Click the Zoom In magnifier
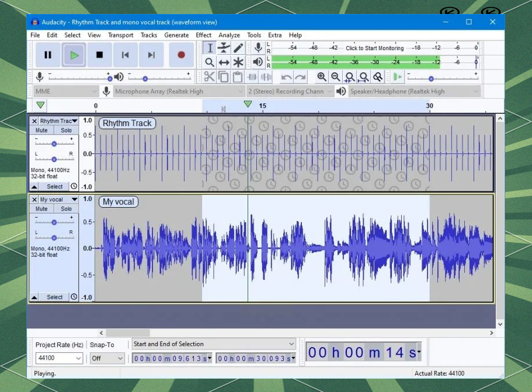 (321, 77)
